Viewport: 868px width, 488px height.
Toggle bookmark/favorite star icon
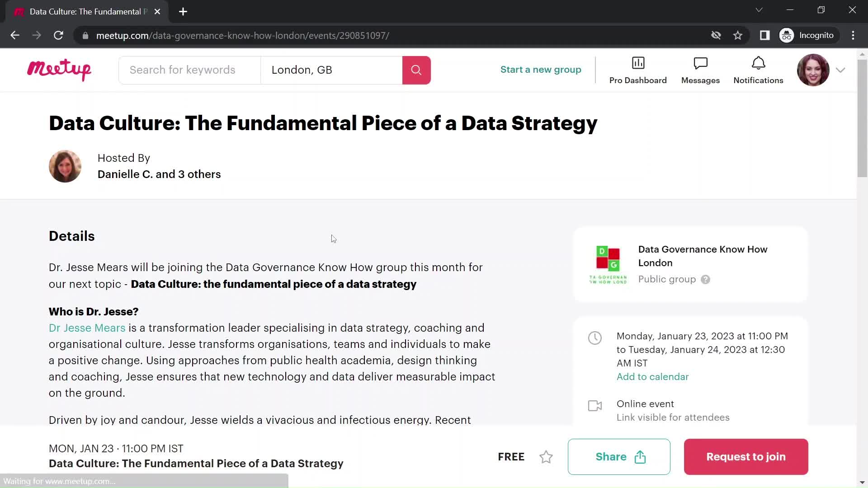(546, 456)
